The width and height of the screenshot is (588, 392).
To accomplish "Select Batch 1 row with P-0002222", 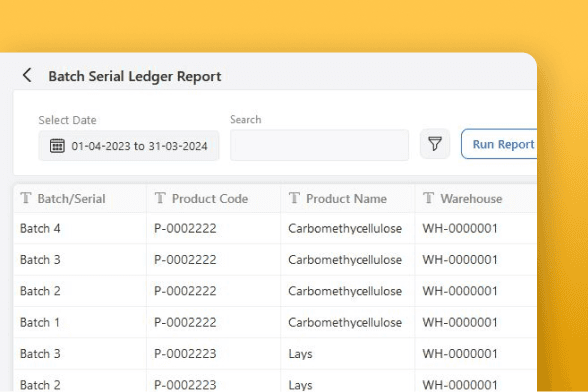I will tap(275, 323).
